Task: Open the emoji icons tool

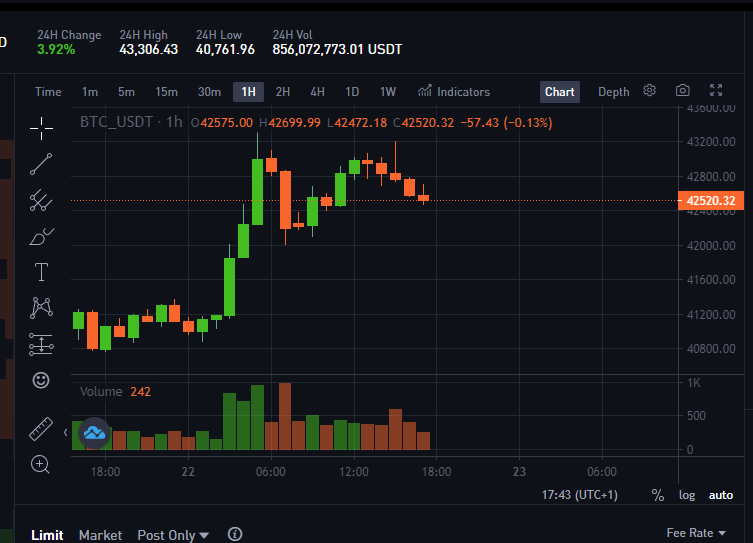Action: pyautogui.click(x=41, y=380)
